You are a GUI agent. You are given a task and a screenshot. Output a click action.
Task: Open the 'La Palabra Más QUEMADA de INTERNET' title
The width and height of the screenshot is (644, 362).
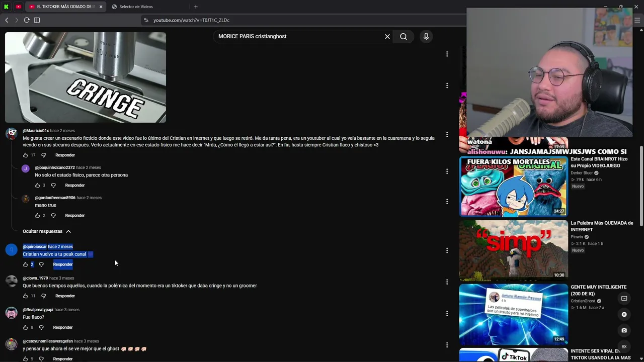(602, 226)
